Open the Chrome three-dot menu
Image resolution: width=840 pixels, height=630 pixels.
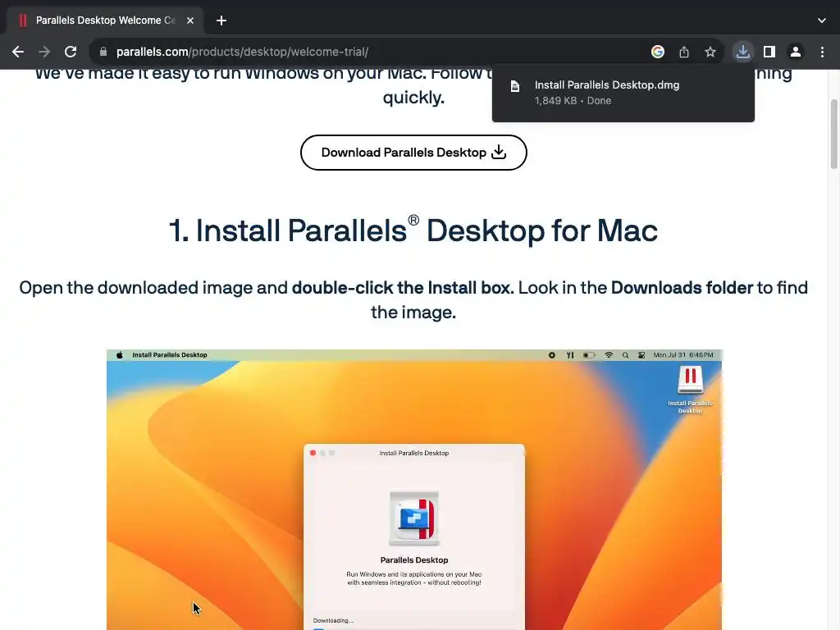tap(822, 52)
